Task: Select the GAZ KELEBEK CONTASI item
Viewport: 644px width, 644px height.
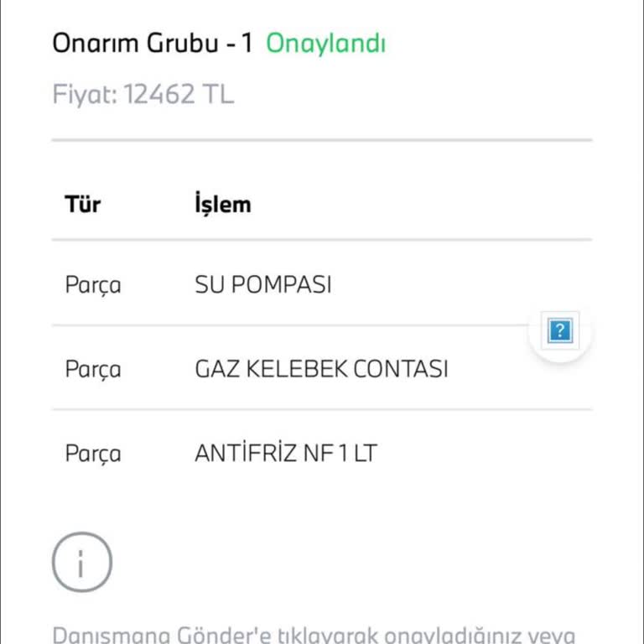Action: (x=321, y=369)
